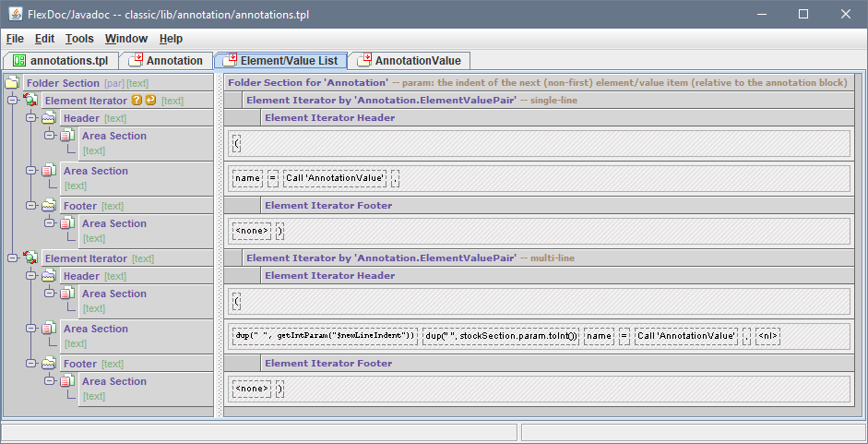Viewport: 868px width, 444px height.
Task: Click the Folder Section folder icon
Action: (12, 83)
